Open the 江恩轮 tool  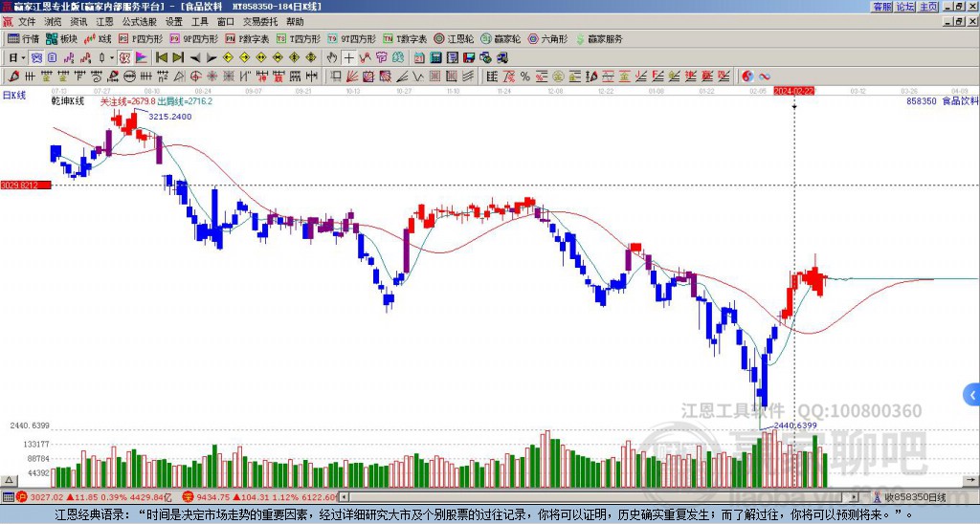pos(453,38)
